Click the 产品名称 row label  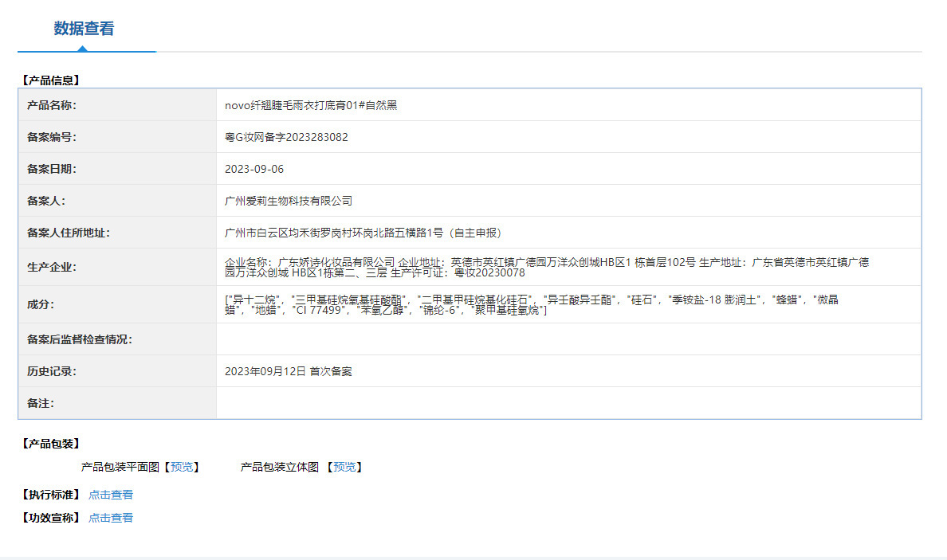point(52,105)
